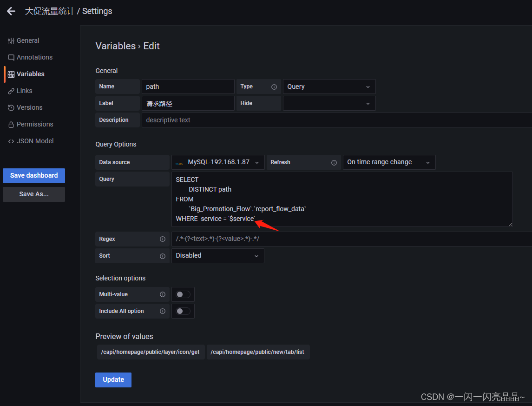Click the back arrow to leave Settings
This screenshot has width=532, height=406.
coord(11,11)
